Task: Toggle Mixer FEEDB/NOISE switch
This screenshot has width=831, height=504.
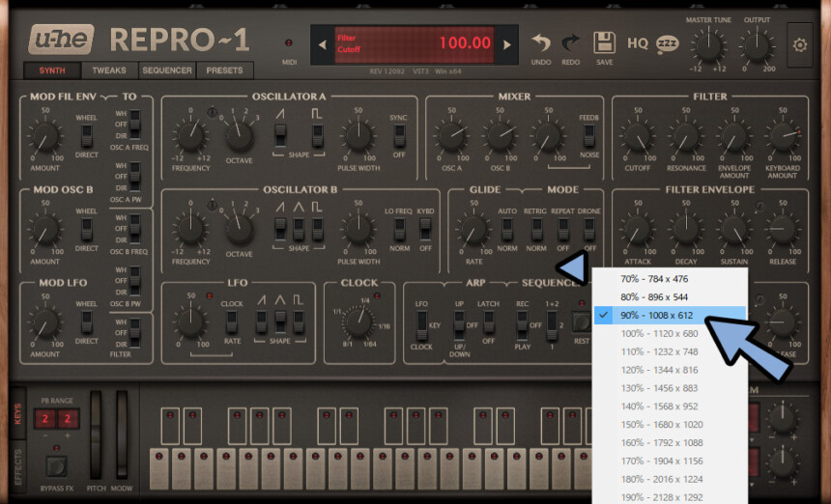Action: tap(588, 135)
